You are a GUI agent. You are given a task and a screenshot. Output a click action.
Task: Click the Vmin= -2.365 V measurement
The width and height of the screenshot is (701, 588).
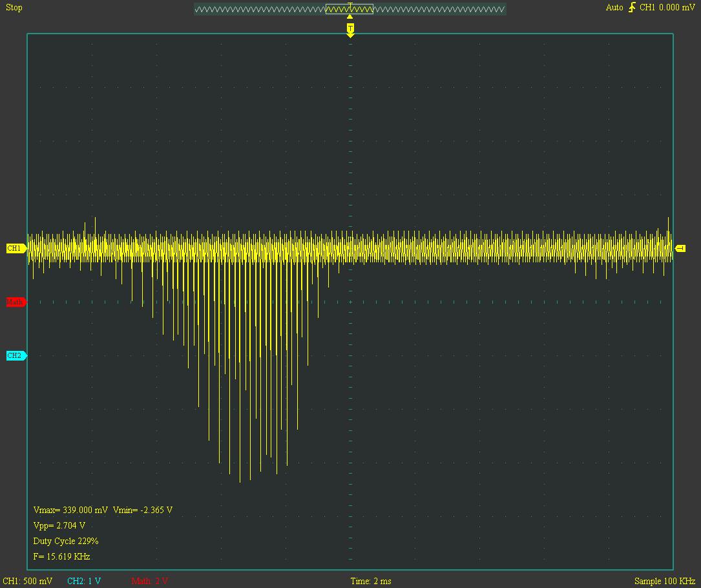click(143, 510)
